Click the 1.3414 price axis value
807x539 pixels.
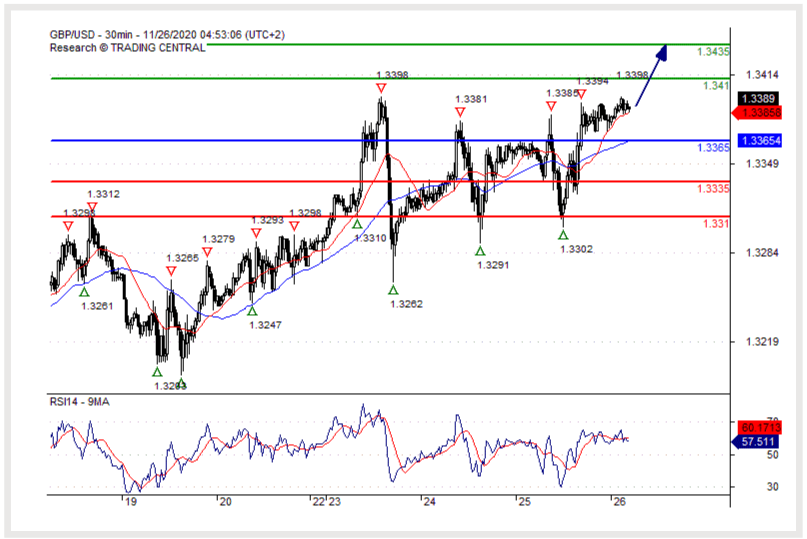(762, 75)
